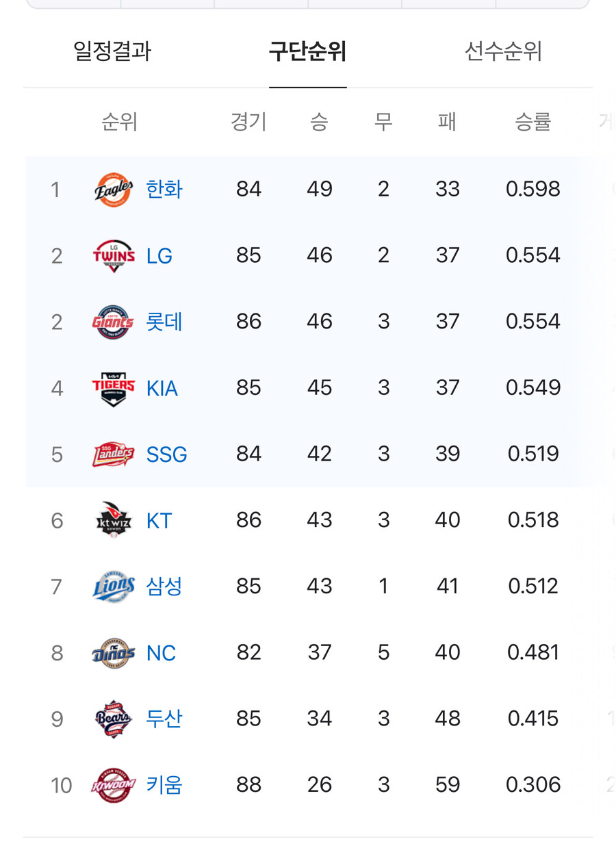
Task: Click the 순위 column header
Action: 120,123
